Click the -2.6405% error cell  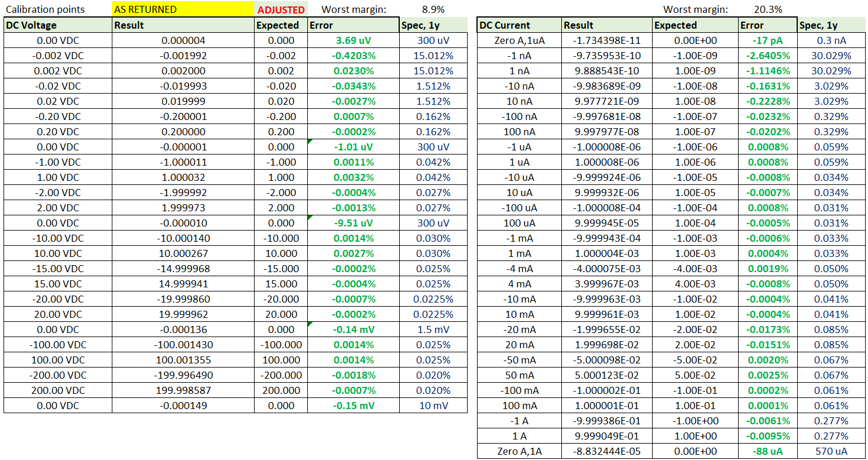point(768,56)
